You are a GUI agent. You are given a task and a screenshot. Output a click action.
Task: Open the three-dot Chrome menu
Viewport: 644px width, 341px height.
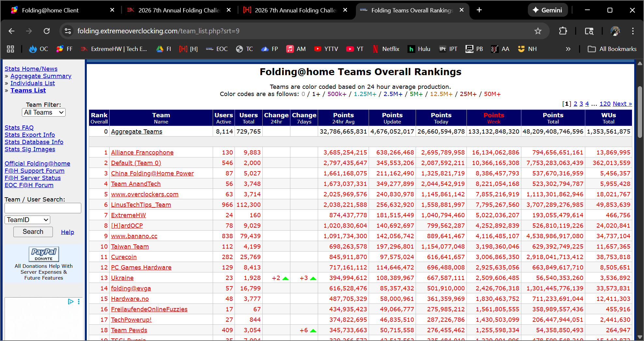(x=633, y=31)
